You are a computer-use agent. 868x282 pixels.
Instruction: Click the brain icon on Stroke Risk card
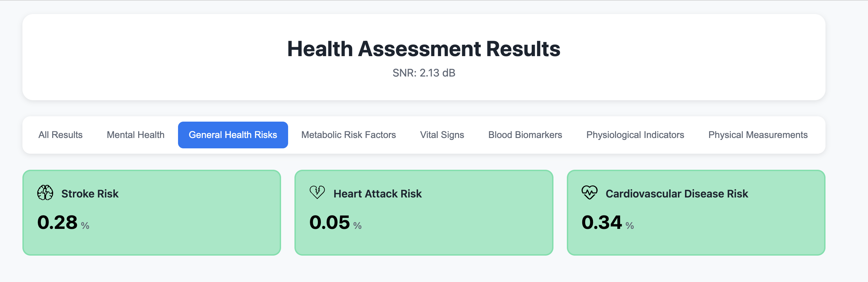point(45,193)
